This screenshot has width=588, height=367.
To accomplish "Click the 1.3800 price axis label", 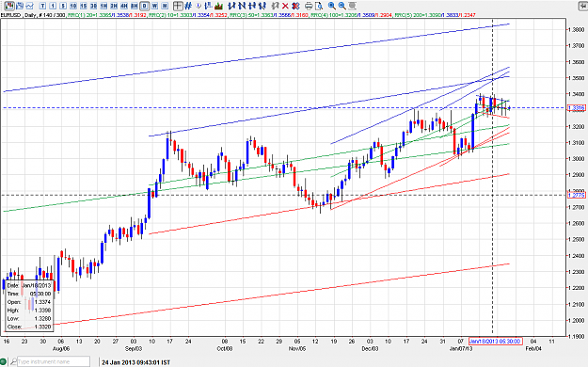I will click(x=576, y=30).
